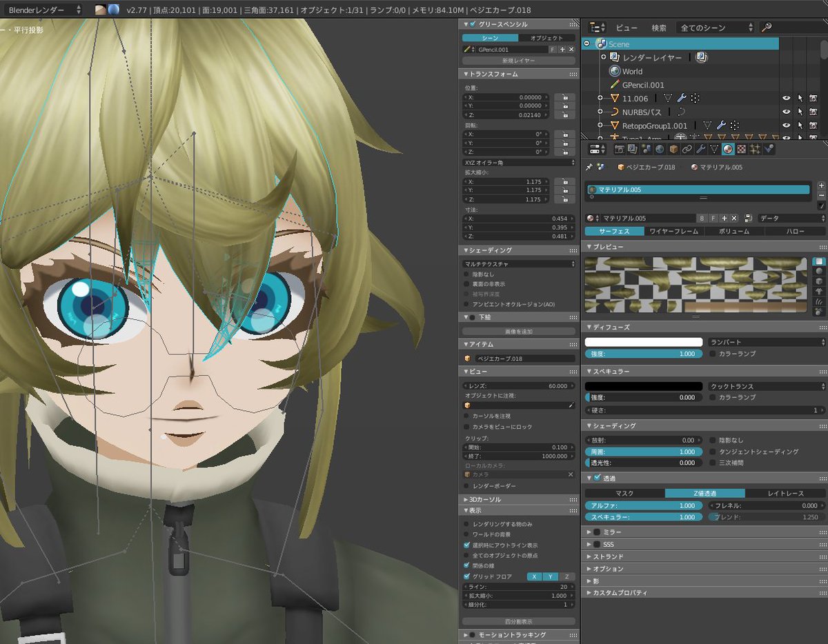Open the Constraints properties chain-link tab

[x=687, y=149]
